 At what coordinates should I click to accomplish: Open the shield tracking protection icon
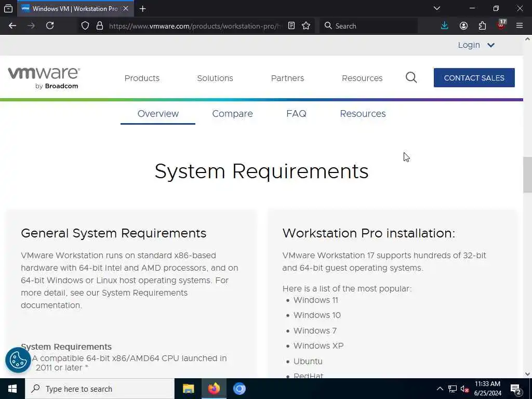pyautogui.click(x=85, y=26)
